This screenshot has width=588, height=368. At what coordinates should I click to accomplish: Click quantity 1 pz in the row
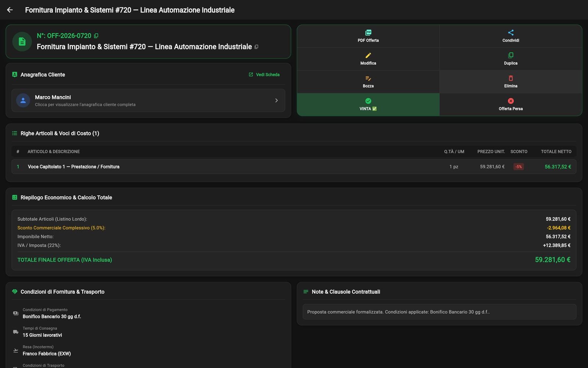pyautogui.click(x=454, y=167)
